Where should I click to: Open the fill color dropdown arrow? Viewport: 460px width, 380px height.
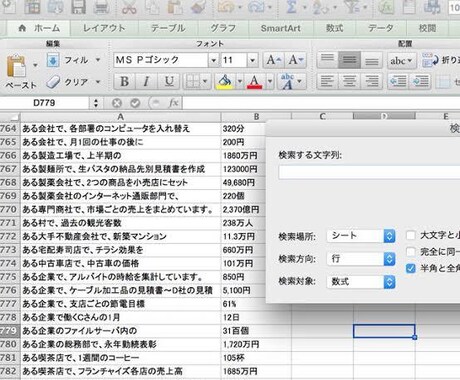click(x=239, y=81)
